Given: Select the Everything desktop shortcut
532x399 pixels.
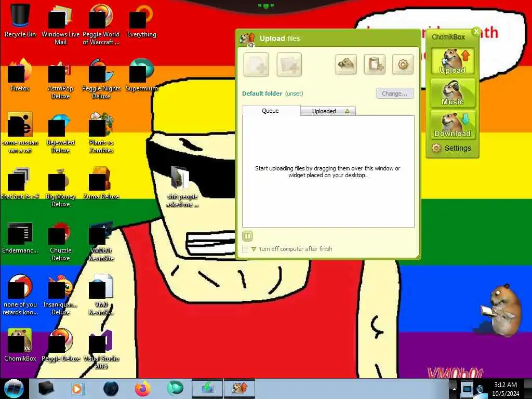Looking at the screenshot, I should pyautogui.click(x=141, y=20).
